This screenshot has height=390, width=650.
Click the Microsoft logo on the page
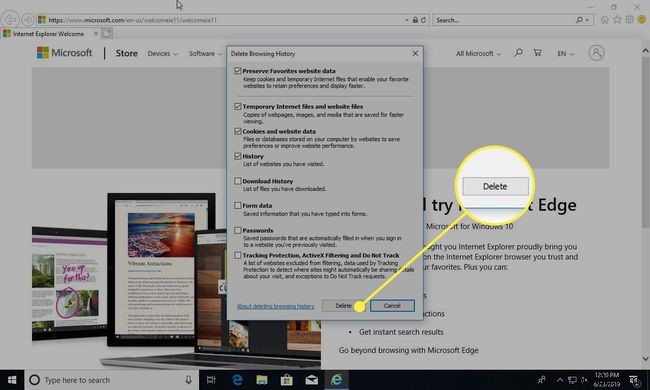point(64,53)
